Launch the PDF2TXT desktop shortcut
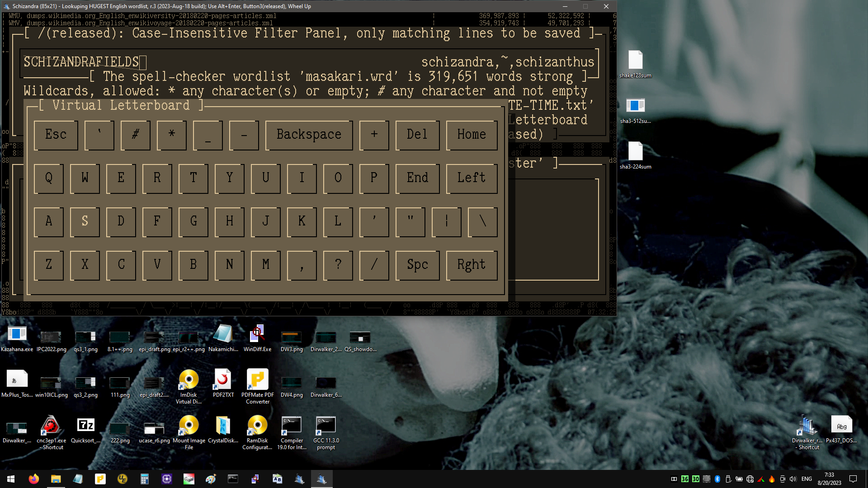868x488 pixels. point(223,384)
